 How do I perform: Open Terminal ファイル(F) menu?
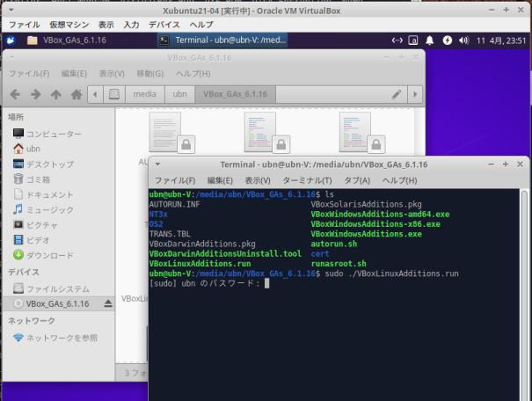(x=175, y=180)
